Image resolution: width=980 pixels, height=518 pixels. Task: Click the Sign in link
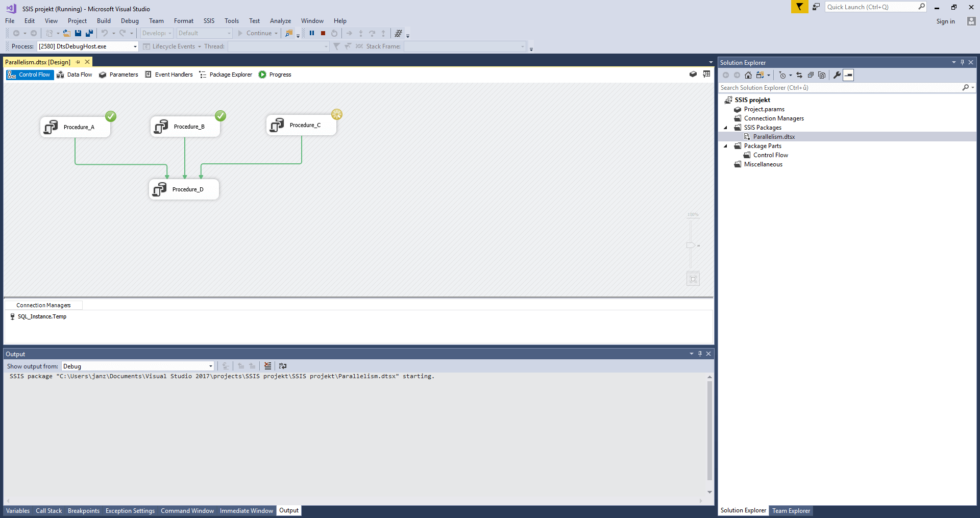click(x=945, y=21)
